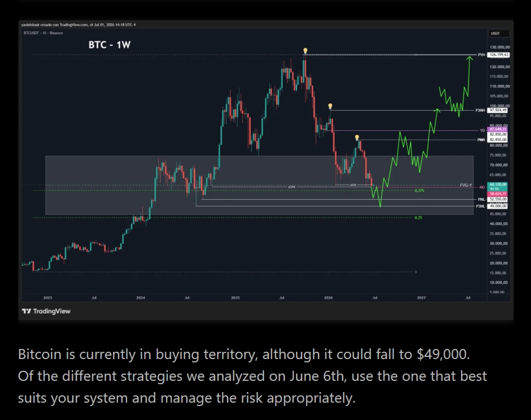Click the 0,375 Fibonacci level label
The image size is (531, 420).
(x=419, y=191)
